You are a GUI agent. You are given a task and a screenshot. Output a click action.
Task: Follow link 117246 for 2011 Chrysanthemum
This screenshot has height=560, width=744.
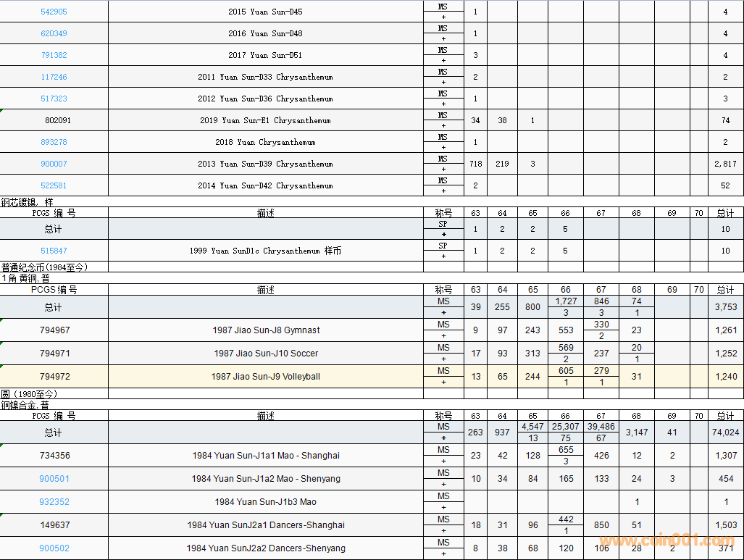click(x=54, y=77)
